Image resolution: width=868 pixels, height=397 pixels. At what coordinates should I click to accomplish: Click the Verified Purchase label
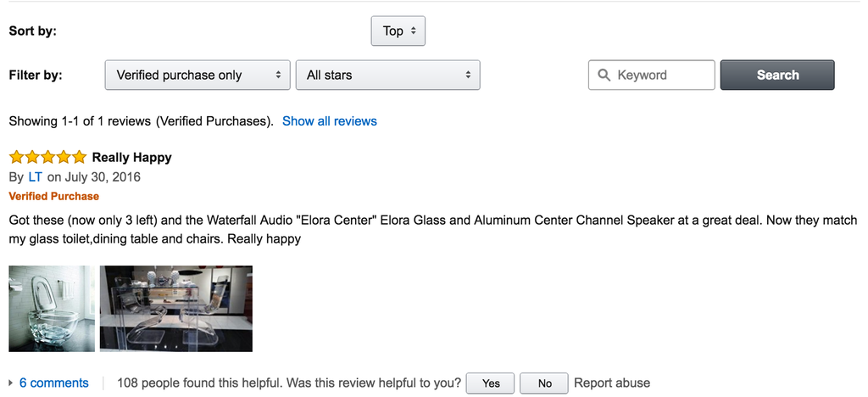click(53, 196)
